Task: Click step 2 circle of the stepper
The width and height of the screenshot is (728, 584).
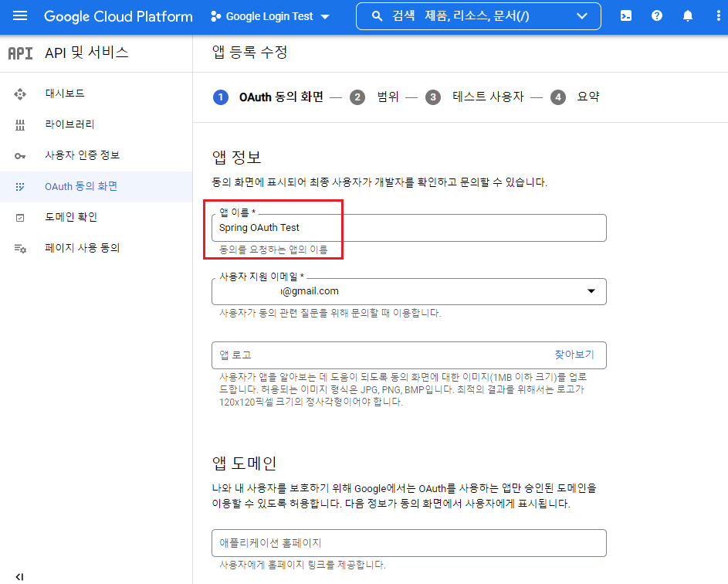Action: pos(357,97)
